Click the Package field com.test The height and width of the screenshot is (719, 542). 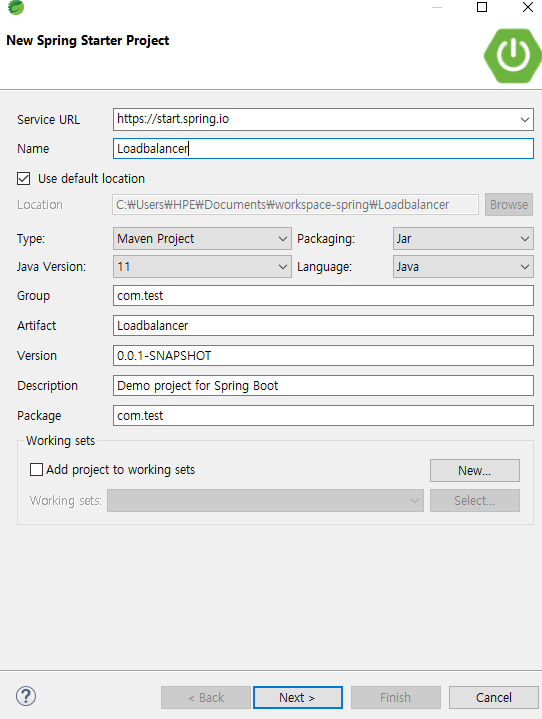[323, 415]
